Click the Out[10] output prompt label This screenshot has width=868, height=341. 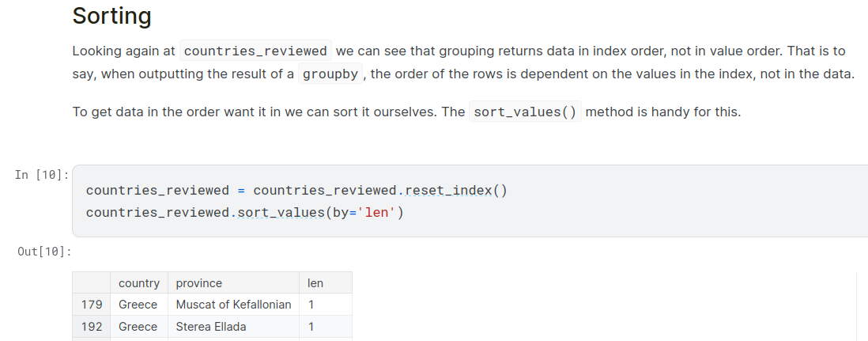point(44,252)
